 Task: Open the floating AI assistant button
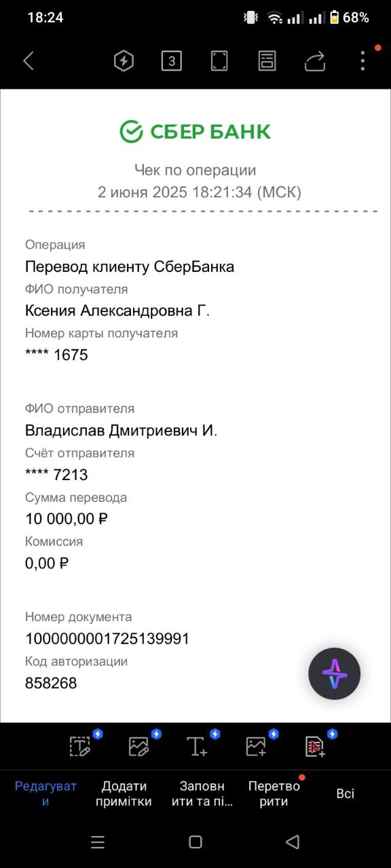(x=335, y=673)
